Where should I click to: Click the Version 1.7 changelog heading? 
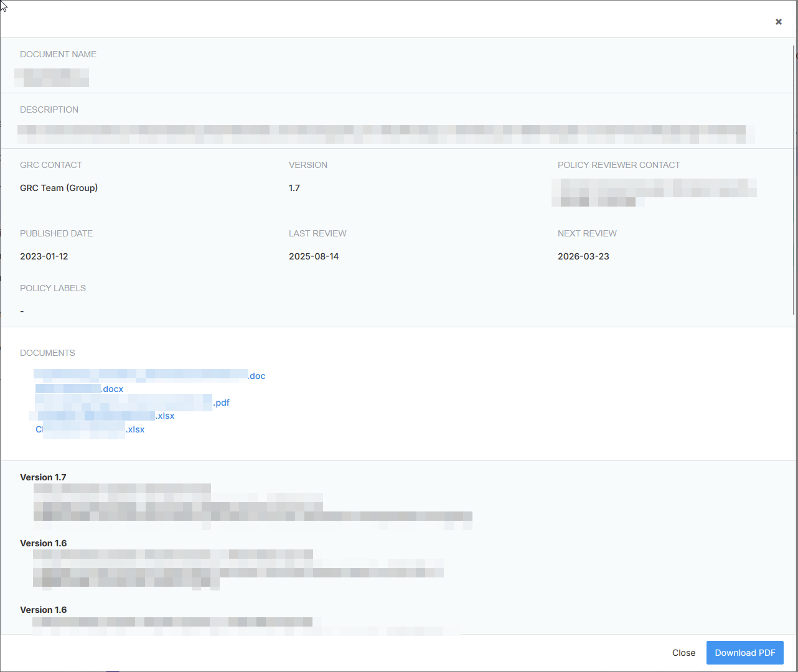click(43, 477)
